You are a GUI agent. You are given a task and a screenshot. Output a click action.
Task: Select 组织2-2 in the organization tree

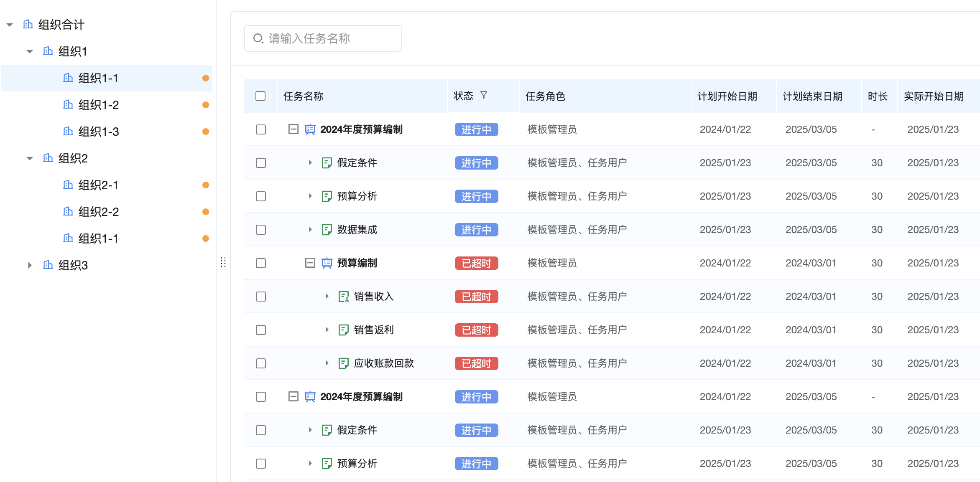[98, 211]
